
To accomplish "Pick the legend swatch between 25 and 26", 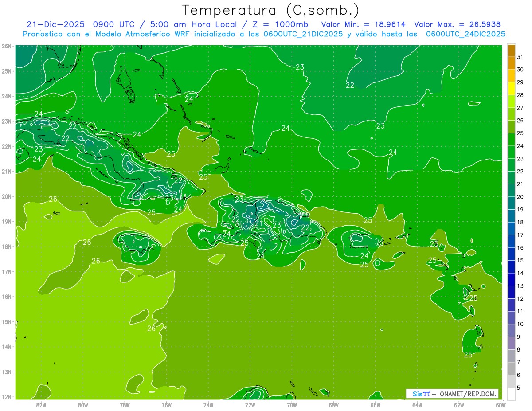I will click(x=512, y=127).
